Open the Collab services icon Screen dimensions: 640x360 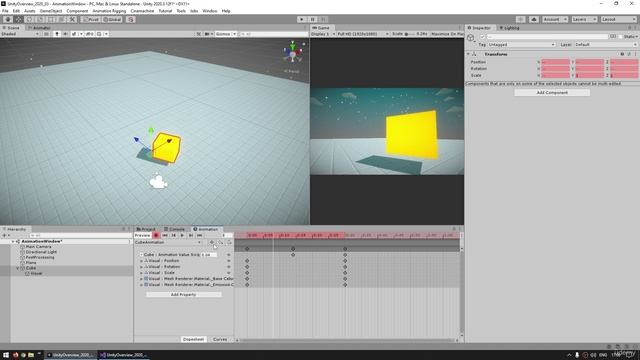(x=520, y=19)
